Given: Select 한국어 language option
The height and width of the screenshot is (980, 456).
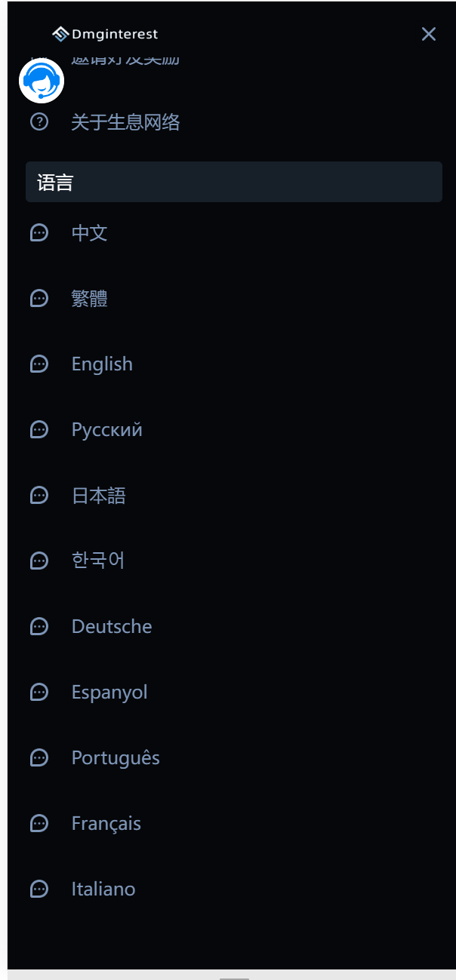Looking at the screenshot, I should pos(98,561).
